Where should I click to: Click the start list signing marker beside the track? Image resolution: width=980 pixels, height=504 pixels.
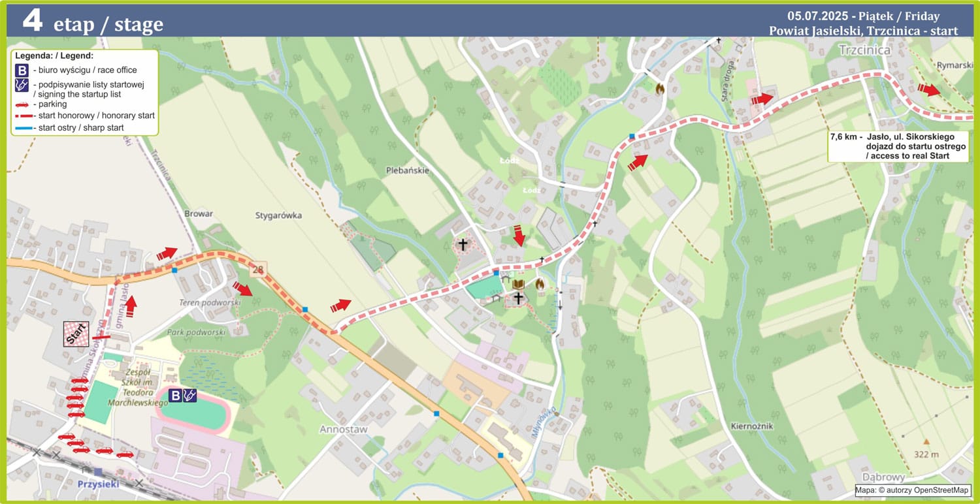point(189,395)
